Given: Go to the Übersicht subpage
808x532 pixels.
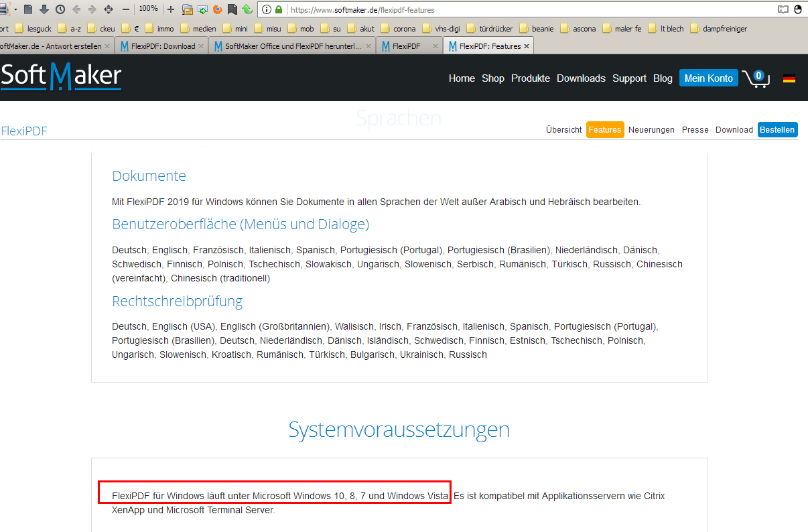Looking at the screenshot, I should (564, 130).
